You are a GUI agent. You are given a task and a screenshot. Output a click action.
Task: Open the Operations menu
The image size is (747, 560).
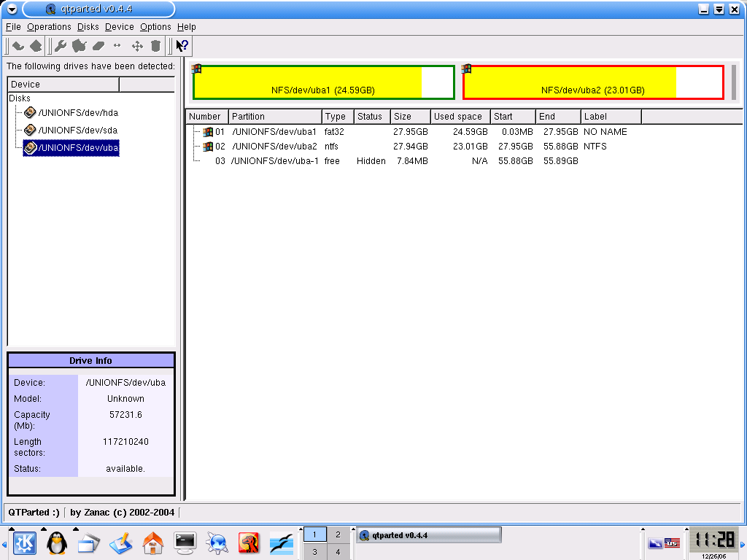[49, 27]
